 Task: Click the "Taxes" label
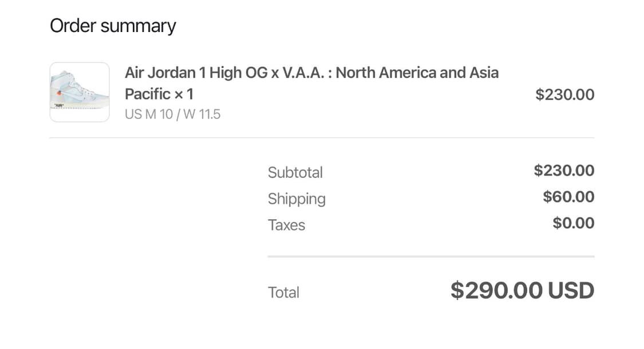click(x=286, y=225)
